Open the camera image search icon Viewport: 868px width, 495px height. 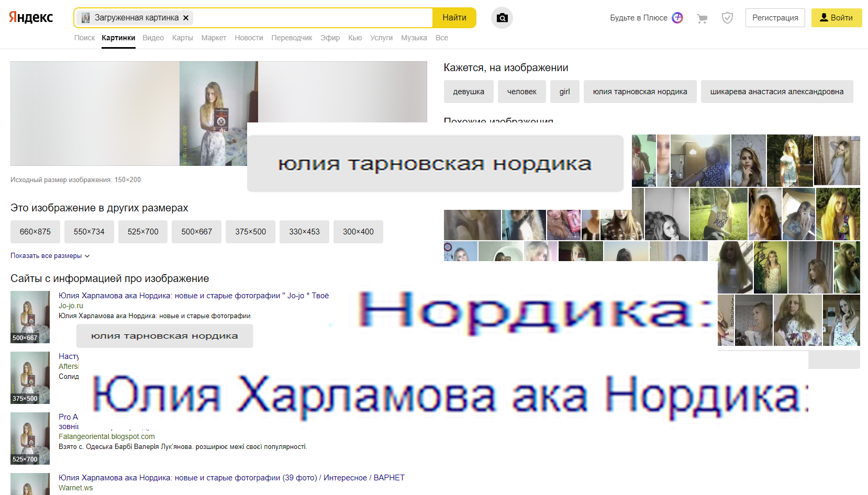[x=502, y=18]
